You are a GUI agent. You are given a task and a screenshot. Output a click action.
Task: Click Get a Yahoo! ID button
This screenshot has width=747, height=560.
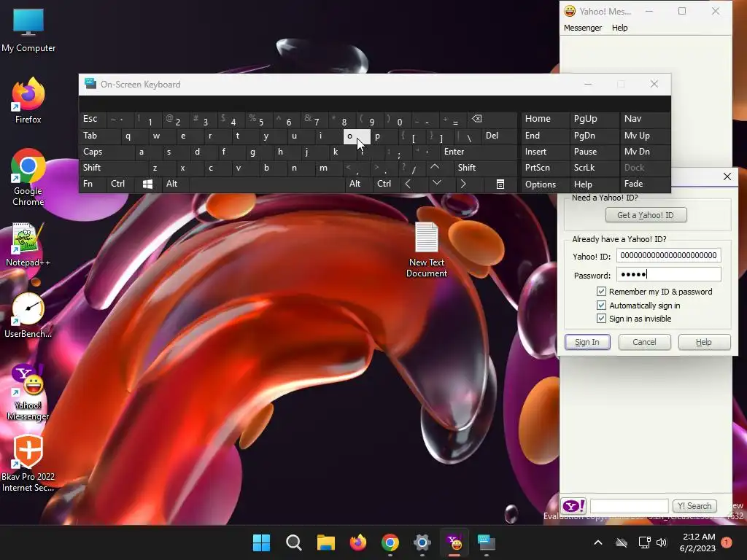click(646, 215)
